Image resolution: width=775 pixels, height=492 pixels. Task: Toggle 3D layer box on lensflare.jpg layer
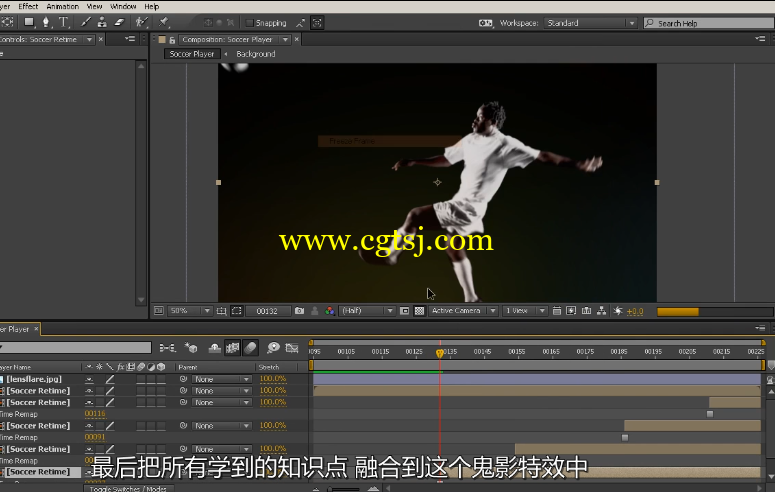point(161,379)
